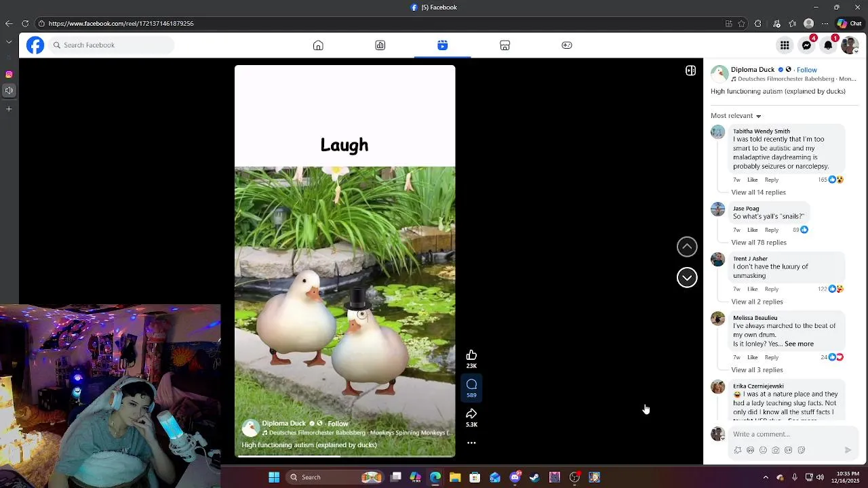This screenshot has width=868, height=488.
Task: Reload the page in the browser
Action: click(25, 24)
